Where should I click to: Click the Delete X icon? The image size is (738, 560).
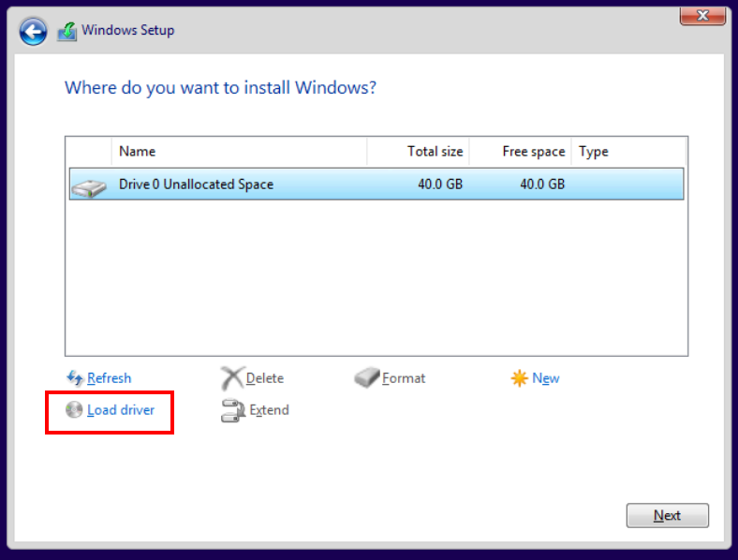click(231, 378)
